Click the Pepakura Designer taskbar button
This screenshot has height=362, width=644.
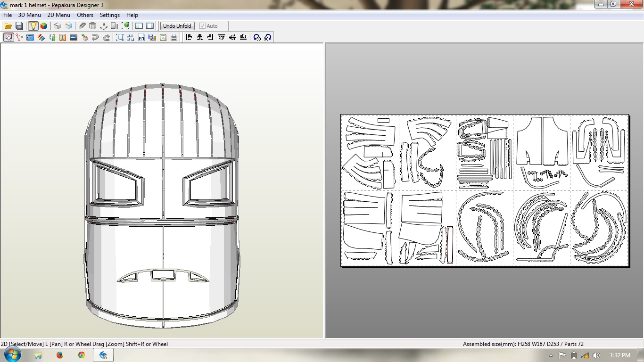[103, 355]
